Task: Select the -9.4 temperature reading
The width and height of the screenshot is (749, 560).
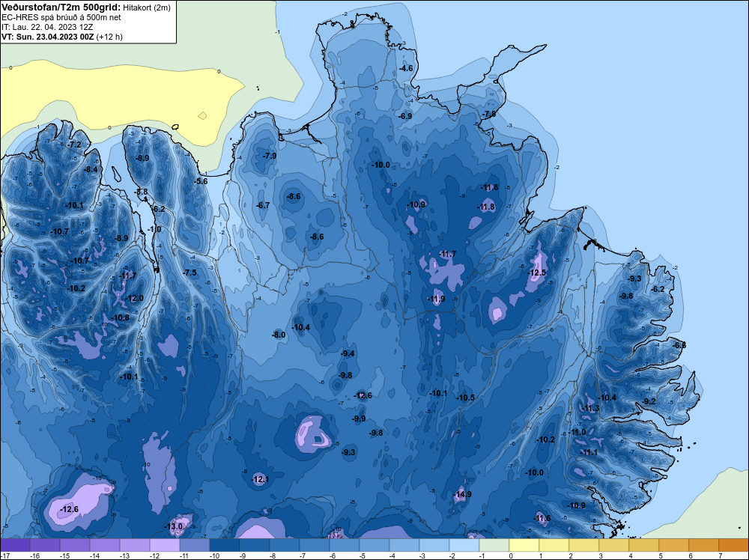Action: click(x=348, y=354)
